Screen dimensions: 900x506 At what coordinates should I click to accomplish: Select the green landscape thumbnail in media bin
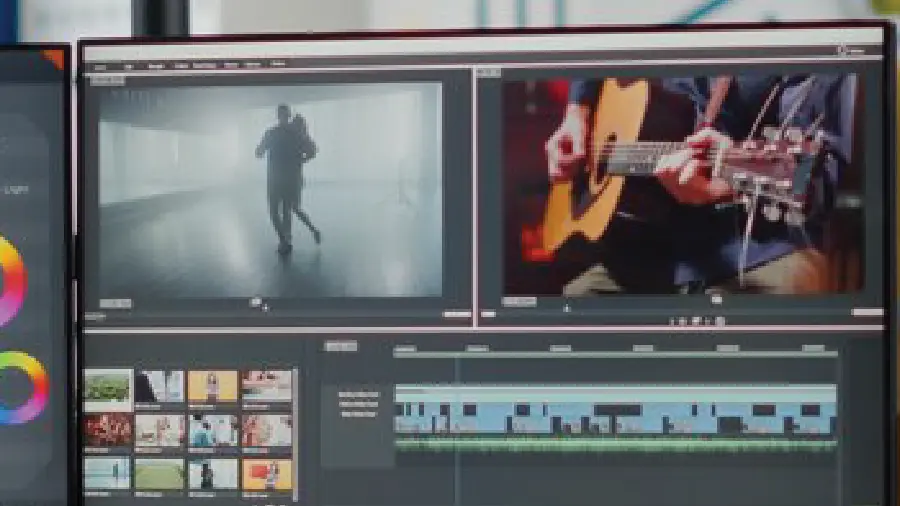[108, 386]
